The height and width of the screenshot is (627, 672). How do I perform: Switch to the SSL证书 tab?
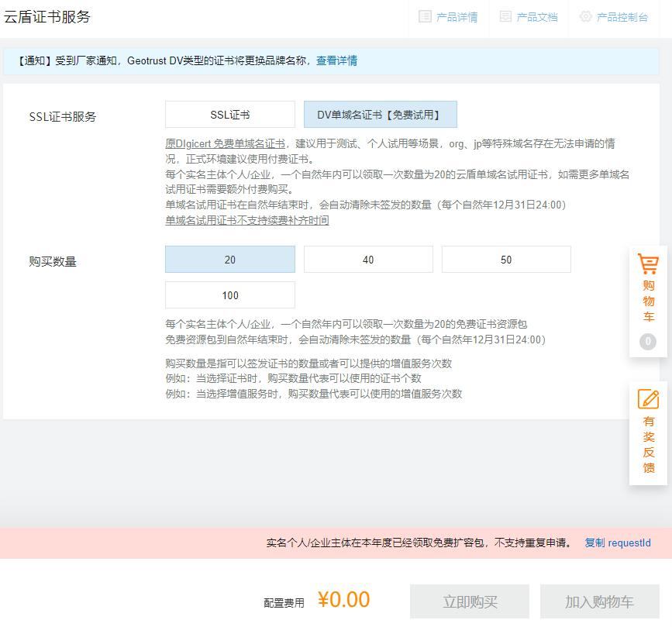229,114
